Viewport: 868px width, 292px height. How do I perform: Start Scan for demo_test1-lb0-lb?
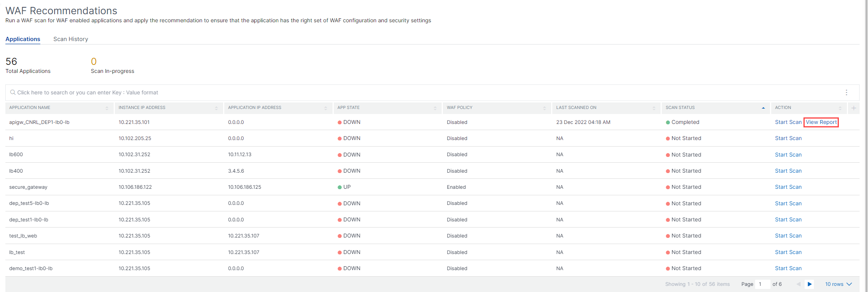(x=788, y=269)
